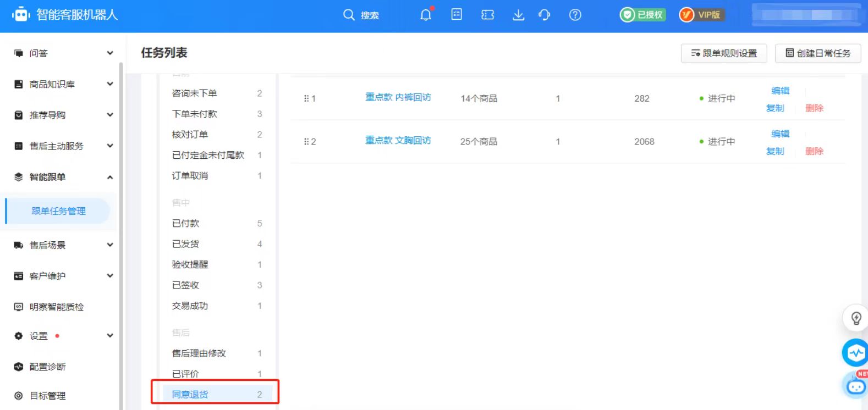Click the drag handle of row 2
This screenshot has width=868, height=410.
tap(306, 141)
